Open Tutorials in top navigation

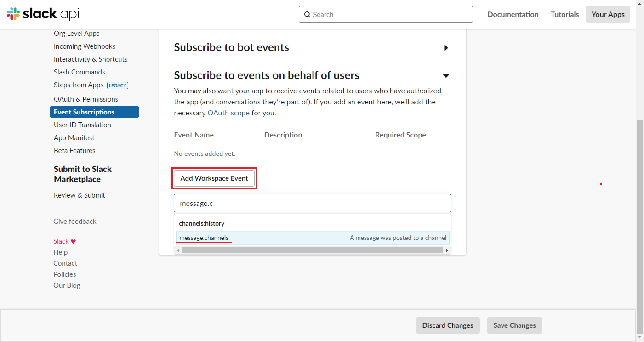(565, 14)
